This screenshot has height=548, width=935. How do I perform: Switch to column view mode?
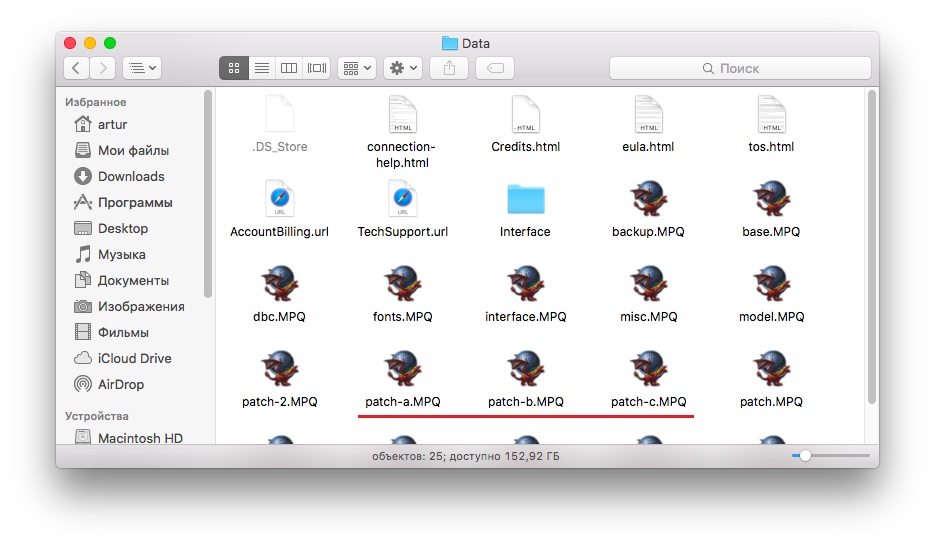point(289,68)
